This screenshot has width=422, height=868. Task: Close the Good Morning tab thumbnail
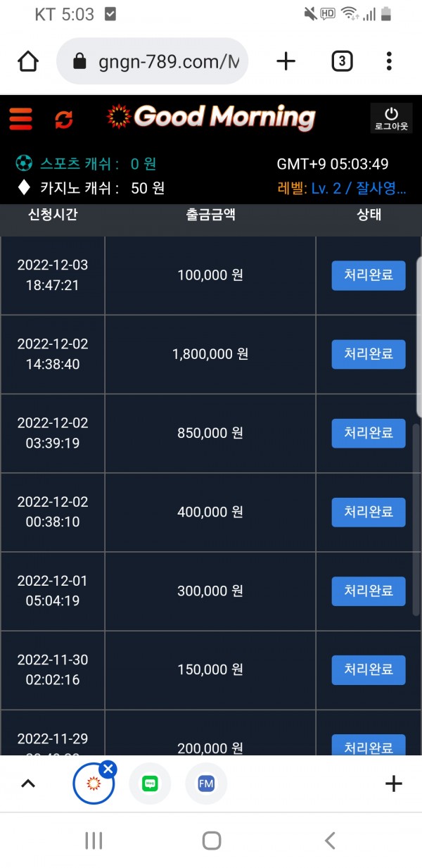pyautogui.click(x=108, y=769)
